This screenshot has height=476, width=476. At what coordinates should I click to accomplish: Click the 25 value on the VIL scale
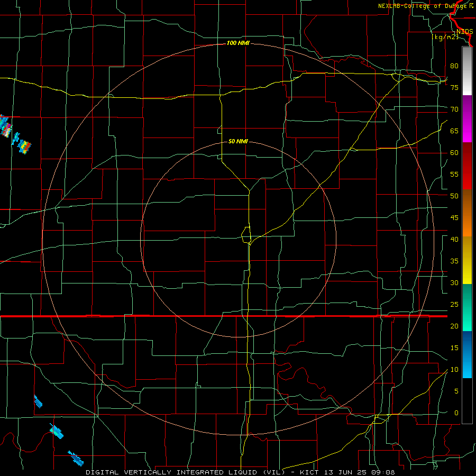coord(454,305)
